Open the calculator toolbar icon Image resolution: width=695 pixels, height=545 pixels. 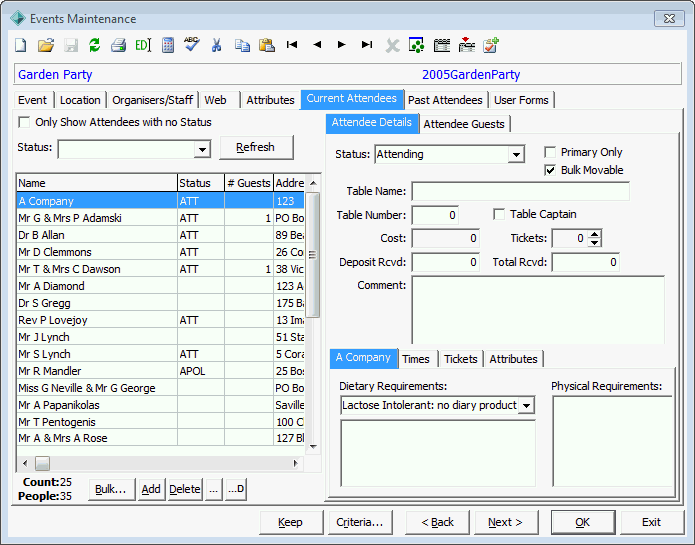coord(168,45)
